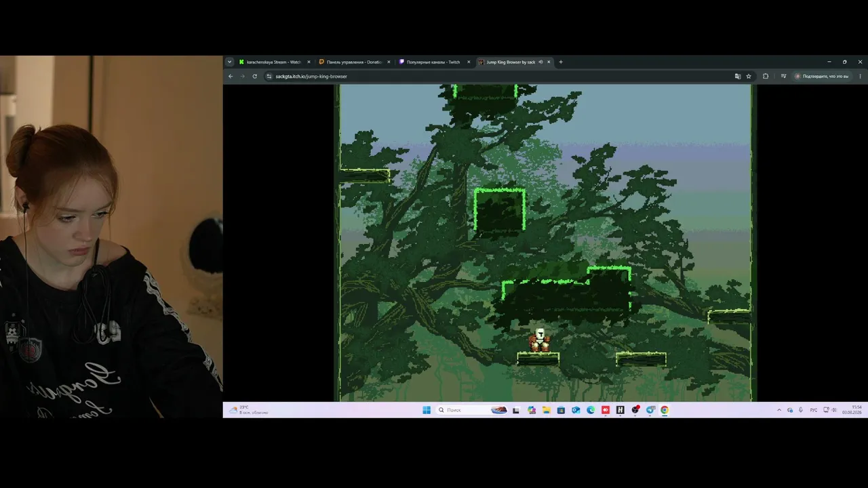The height and width of the screenshot is (488, 868).
Task: Translate this page via address bar icon
Action: coord(738,76)
